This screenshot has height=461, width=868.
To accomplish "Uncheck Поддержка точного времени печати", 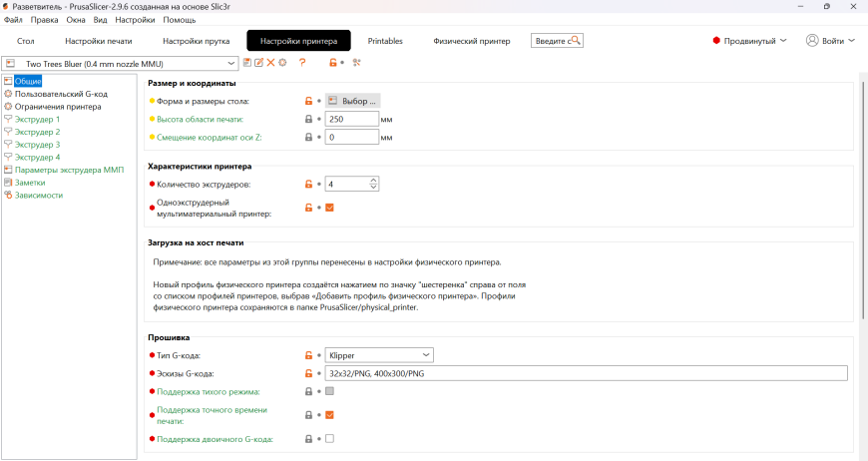I will coord(329,415).
